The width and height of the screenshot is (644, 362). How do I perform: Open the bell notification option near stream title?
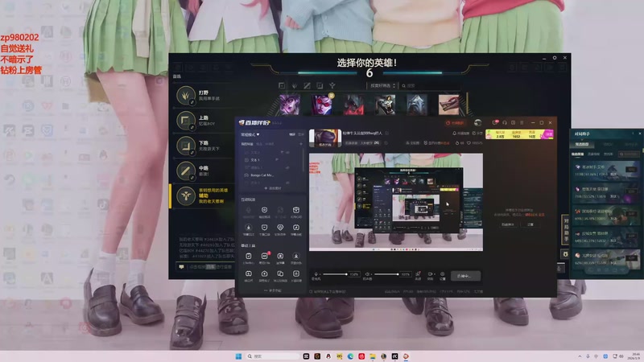coord(460,134)
